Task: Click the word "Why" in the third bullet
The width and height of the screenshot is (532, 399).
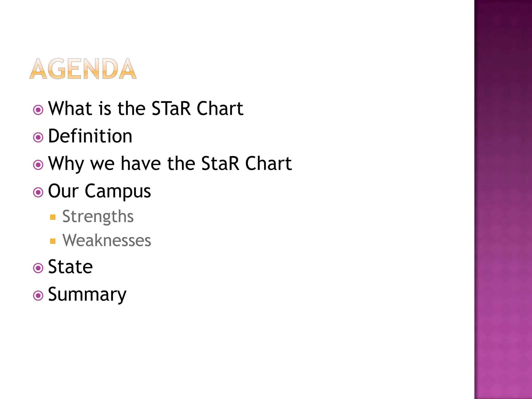Action: tap(66, 163)
